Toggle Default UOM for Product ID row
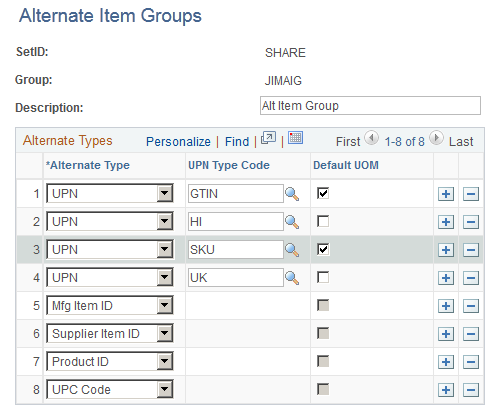The image size is (498, 417). (x=323, y=361)
